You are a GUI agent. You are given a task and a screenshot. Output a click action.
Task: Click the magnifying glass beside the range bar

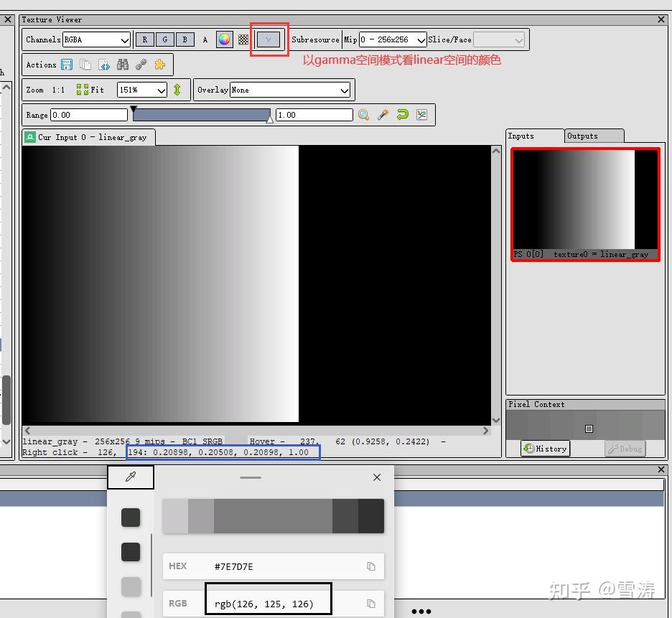[363, 115]
